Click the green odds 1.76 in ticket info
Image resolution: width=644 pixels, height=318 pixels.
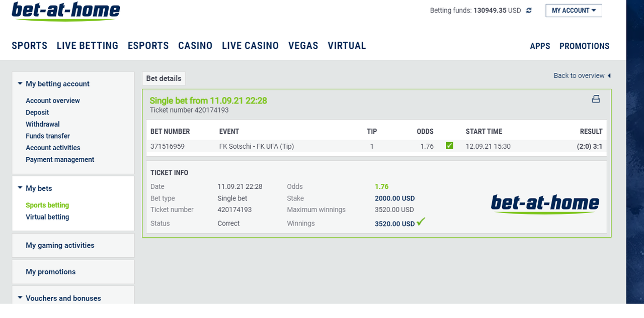click(382, 186)
